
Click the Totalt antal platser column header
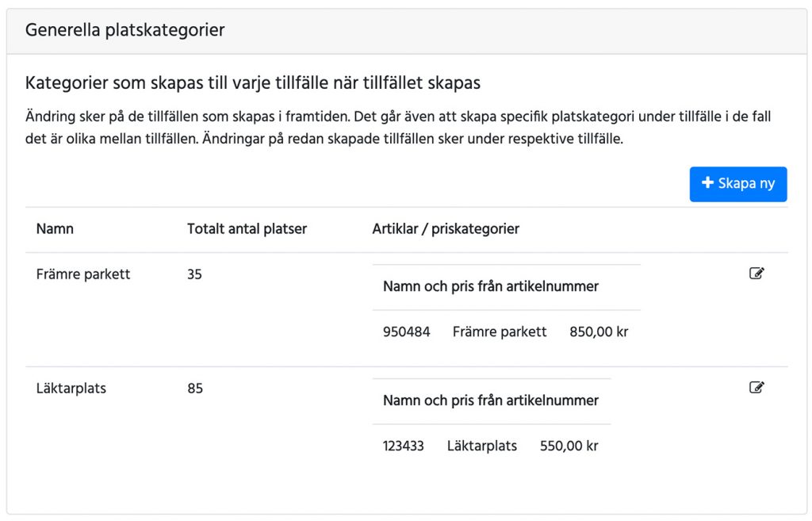coord(247,229)
